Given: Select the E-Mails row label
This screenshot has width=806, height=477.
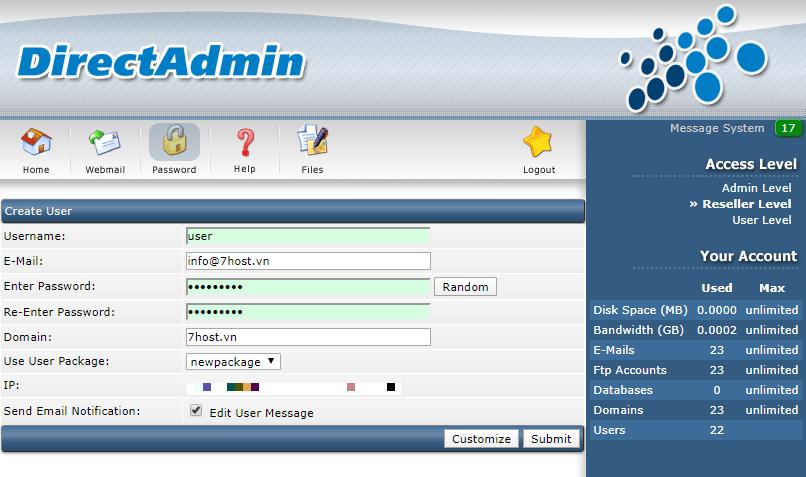Looking at the screenshot, I should pos(614,350).
